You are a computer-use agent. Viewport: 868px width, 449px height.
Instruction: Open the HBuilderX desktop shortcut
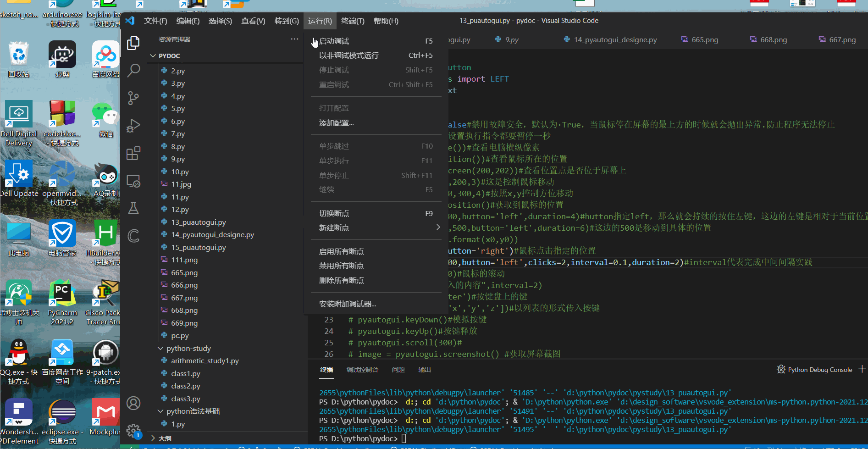coord(103,243)
